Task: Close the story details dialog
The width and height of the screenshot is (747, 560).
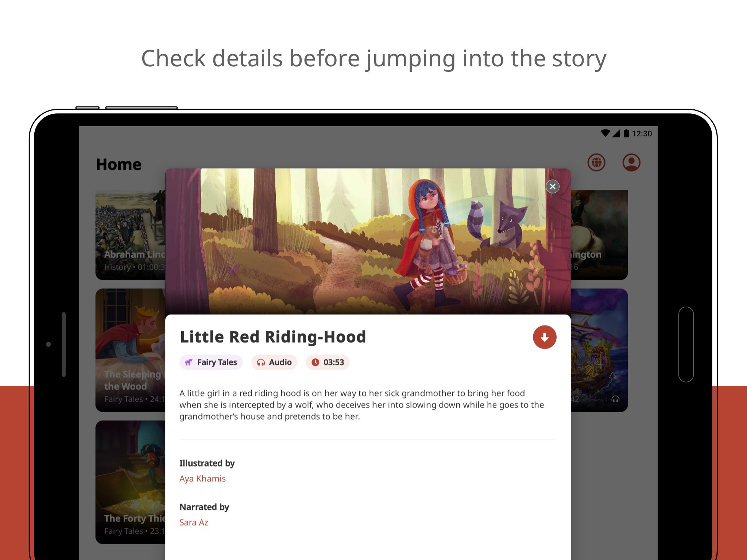Action: 553,187
